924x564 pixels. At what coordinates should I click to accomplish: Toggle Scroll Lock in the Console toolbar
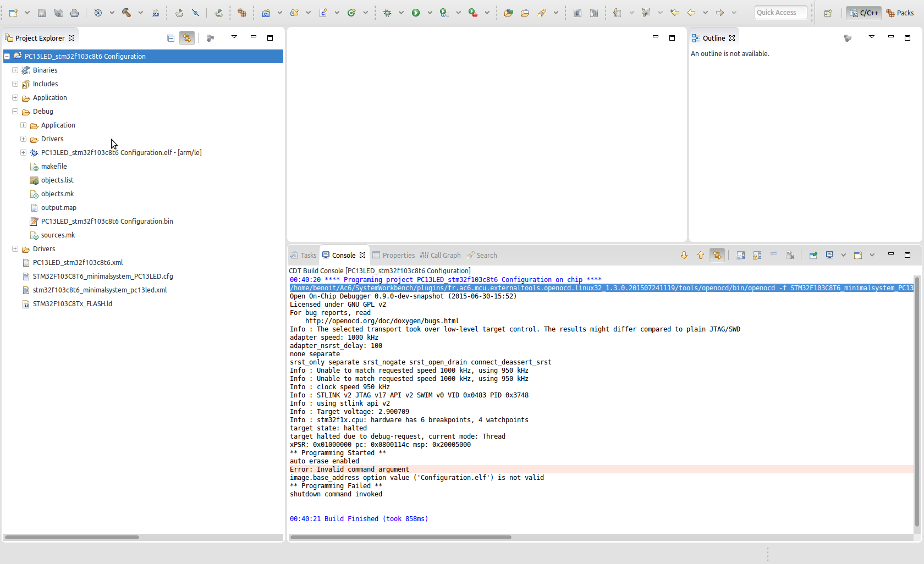pos(757,255)
